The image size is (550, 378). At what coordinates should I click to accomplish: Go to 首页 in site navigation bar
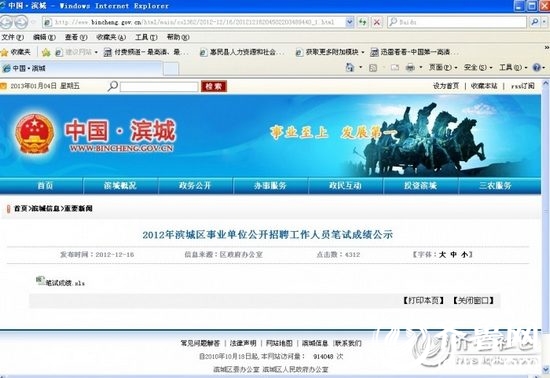[45, 186]
